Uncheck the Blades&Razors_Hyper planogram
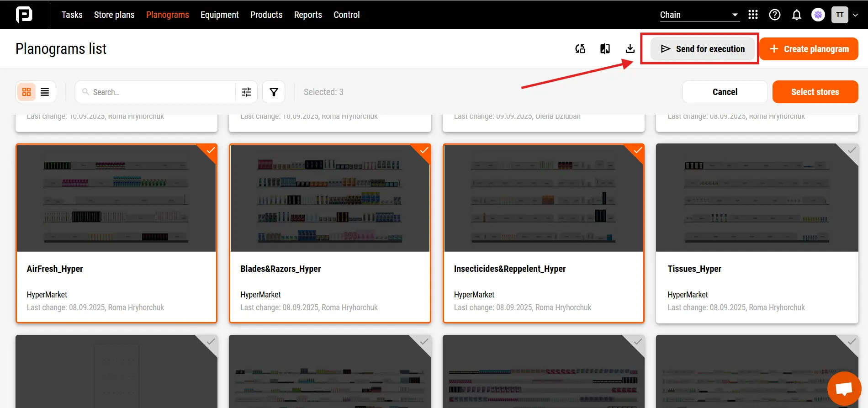The width and height of the screenshot is (868, 408). pyautogui.click(x=424, y=150)
